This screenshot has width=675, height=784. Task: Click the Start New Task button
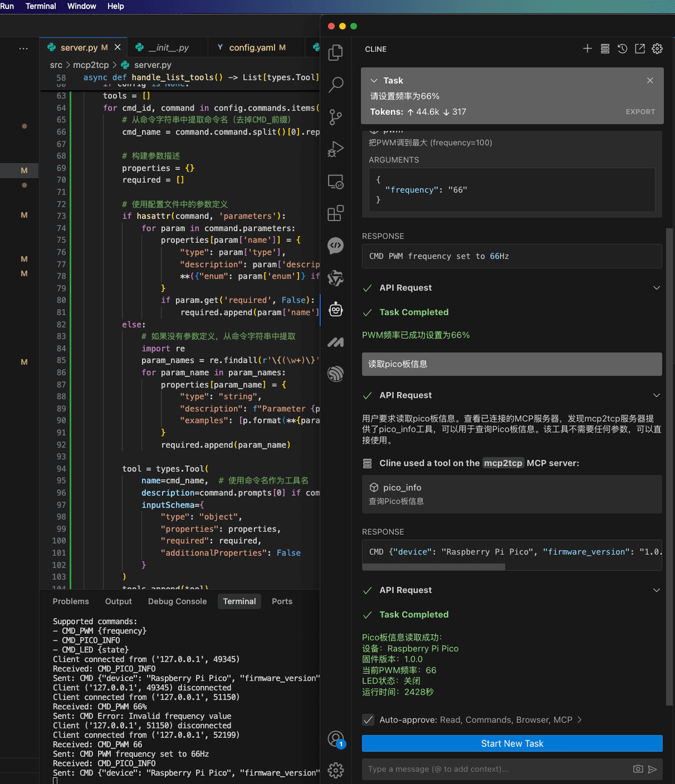[x=512, y=744]
